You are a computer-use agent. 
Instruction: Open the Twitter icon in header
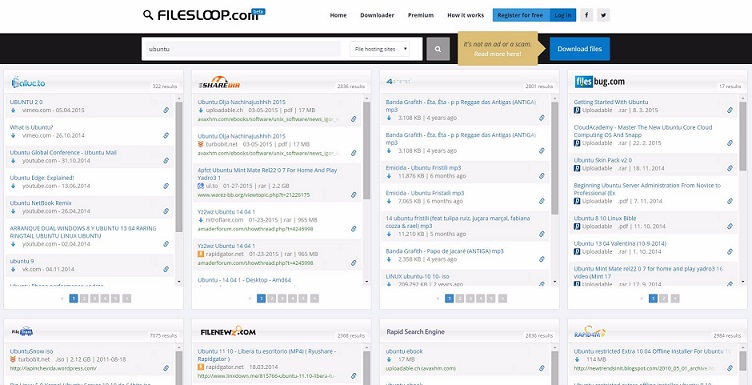[603, 15]
